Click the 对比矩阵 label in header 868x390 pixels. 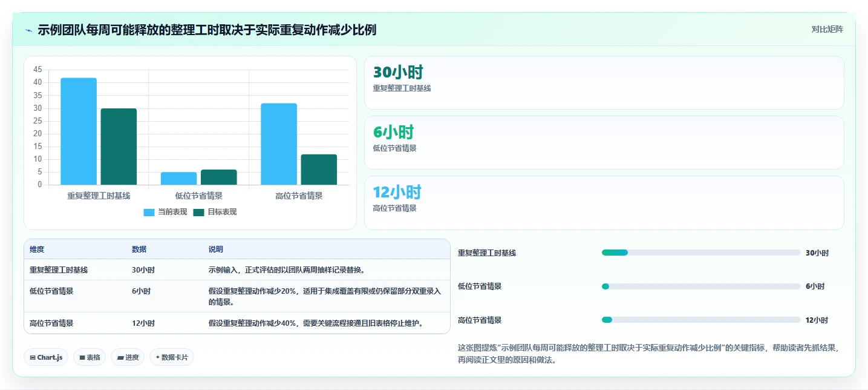coord(827,29)
